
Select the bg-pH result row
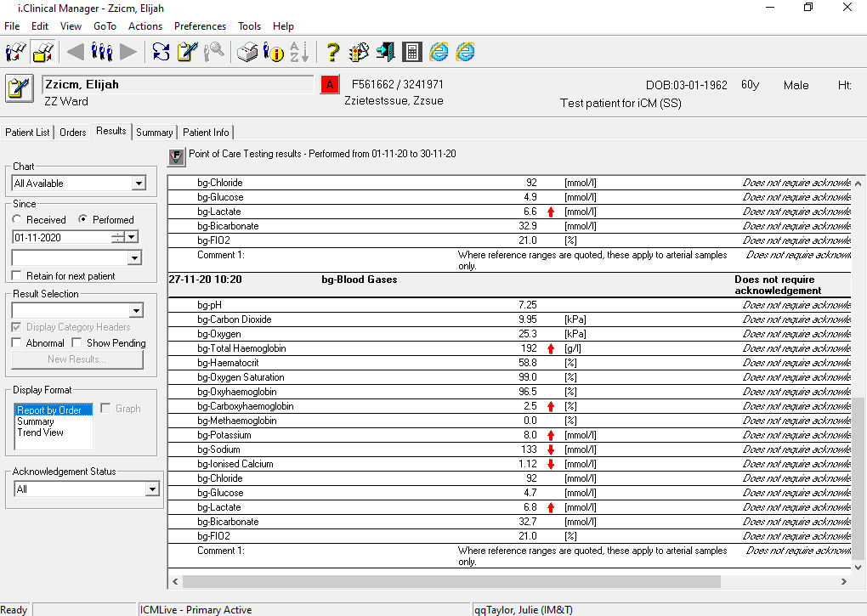click(x=509, y=305)
